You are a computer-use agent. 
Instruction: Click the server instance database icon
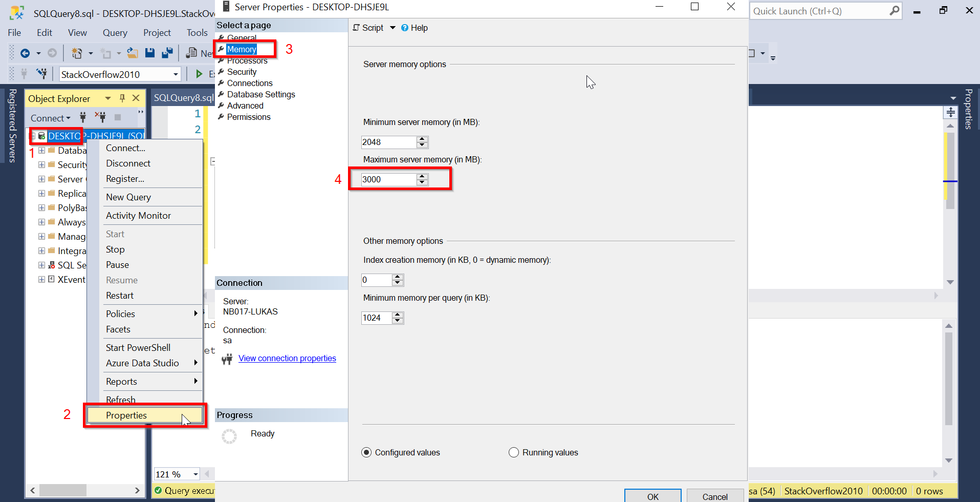(x=42, y=136)
